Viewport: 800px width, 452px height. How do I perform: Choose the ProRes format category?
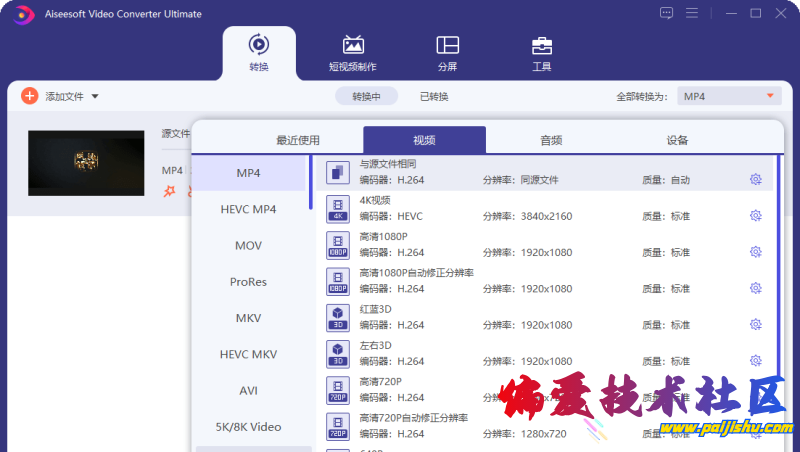(248, 282)
